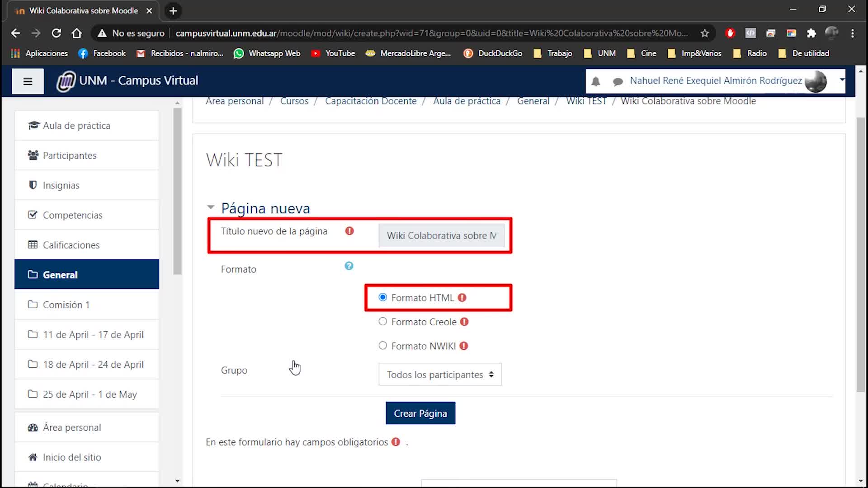The image size is (868, 488).
Task: Click the Formato help question icon
Action: [x=349, y=266]
